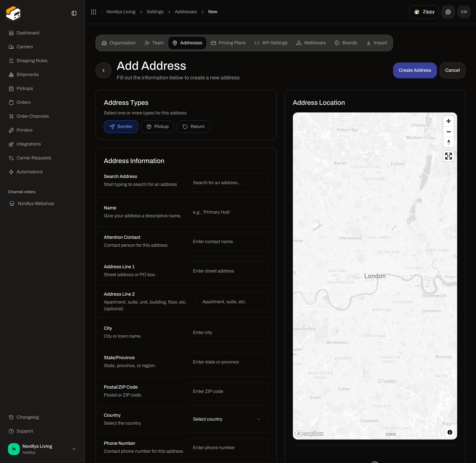This screenshot has height=463, width=476.
Task: Expand the Nordlys Living organization switcher
Action: (42, 449)
